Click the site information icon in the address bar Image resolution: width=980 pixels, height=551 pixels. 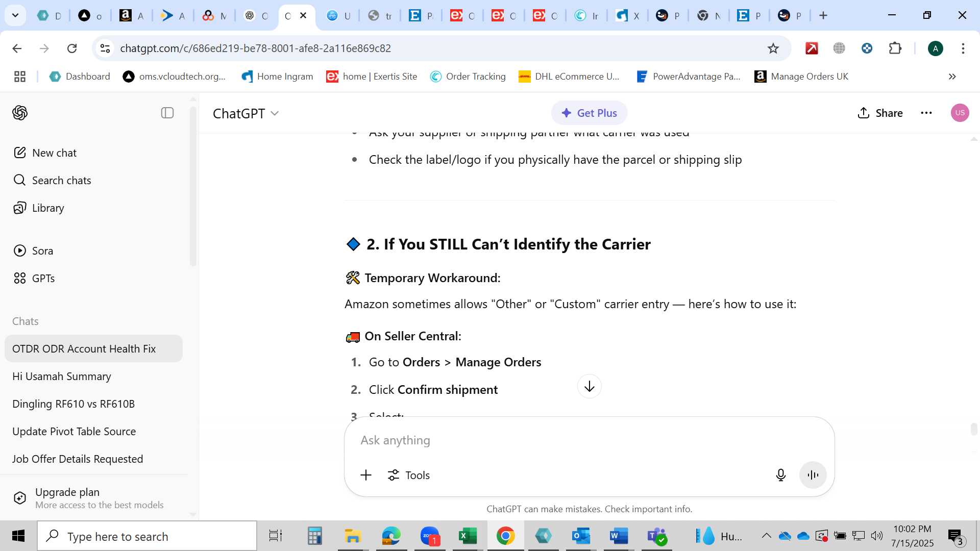pyautogui.click(x=105, y=48)
